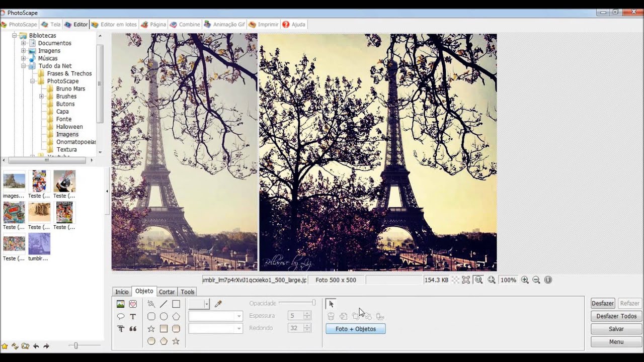Screen dimensions: 644x362
Task: Expand the Brushes folder node
Action: pyautogui.click(x=41, y=96)
